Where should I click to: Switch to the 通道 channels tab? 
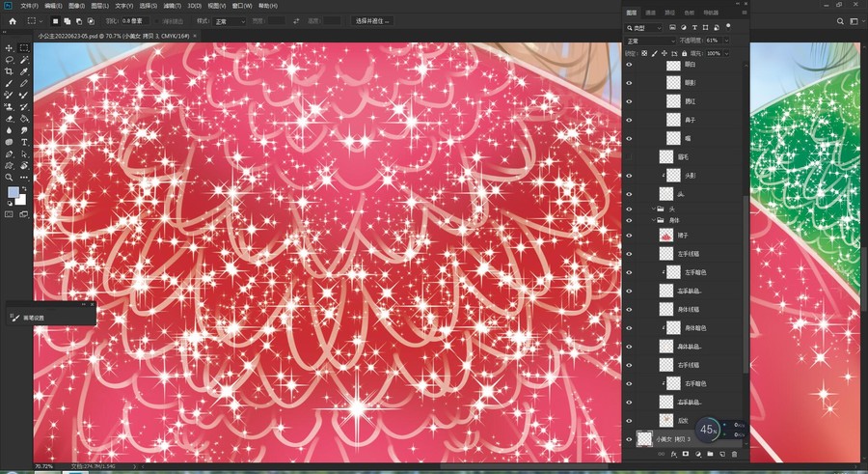pyautogui.click(x=650, y=13)
